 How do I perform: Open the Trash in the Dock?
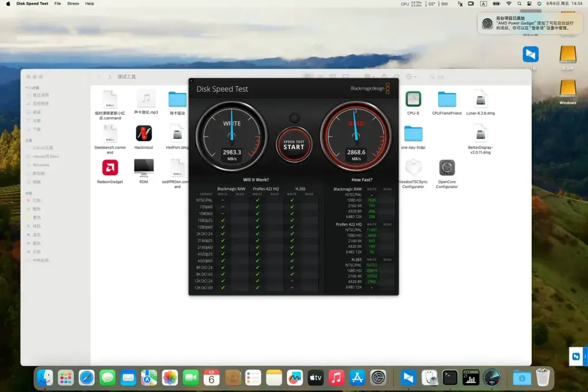point(543,378)
